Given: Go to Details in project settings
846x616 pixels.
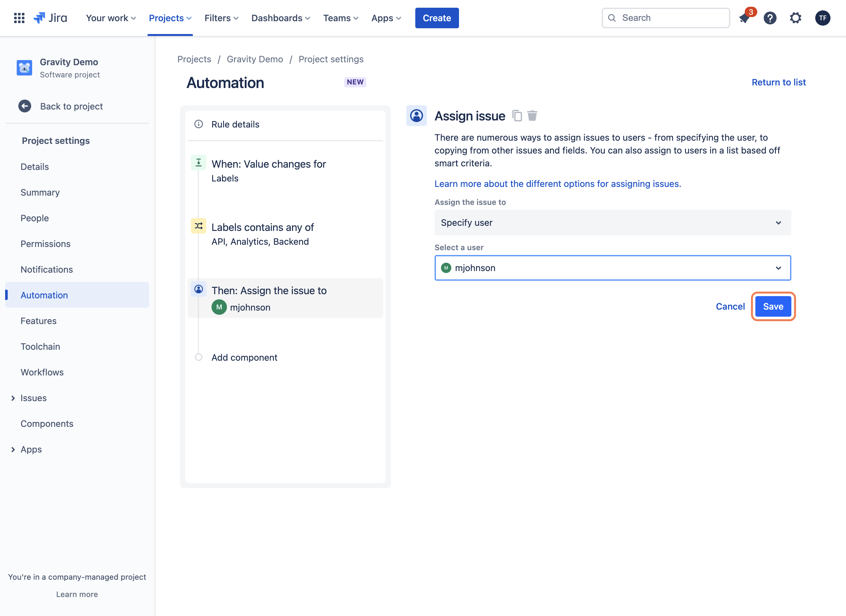Looking at the screenshot, I should [x=35, y=167].
